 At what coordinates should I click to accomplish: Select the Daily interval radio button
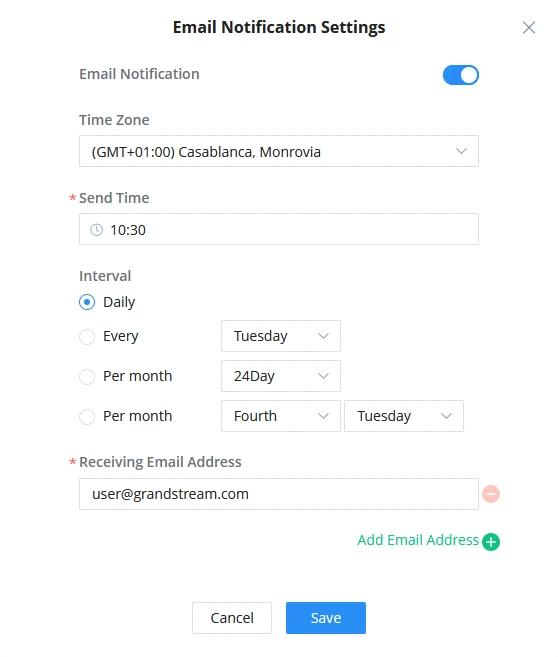tap(87, 302)
